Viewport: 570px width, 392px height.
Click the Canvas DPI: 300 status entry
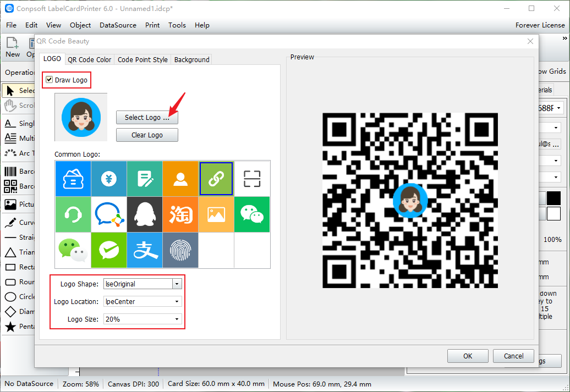[133, 384]
